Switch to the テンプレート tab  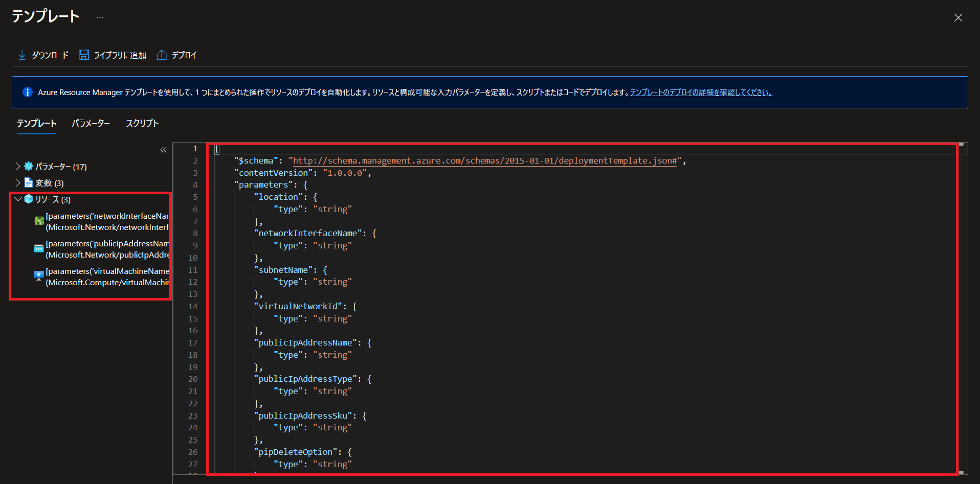(x=36, y=123)
